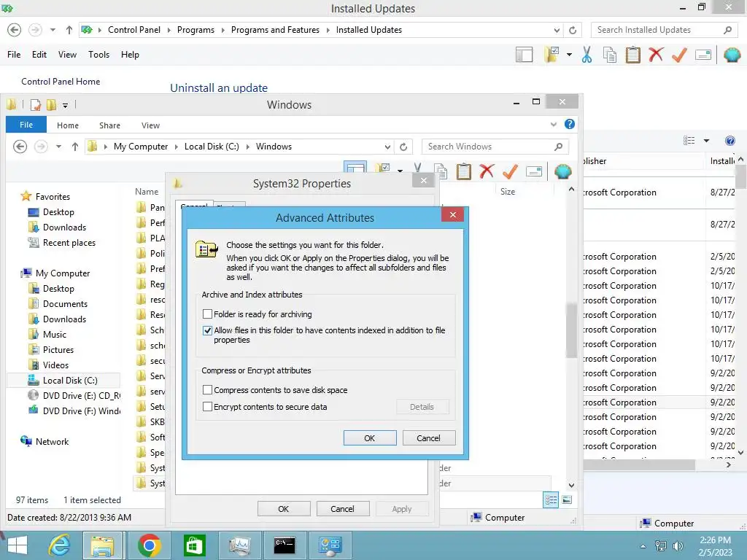The image size is (747, 560).
Task: Show hidden system tray icons
Action: [x=643, y=546]
